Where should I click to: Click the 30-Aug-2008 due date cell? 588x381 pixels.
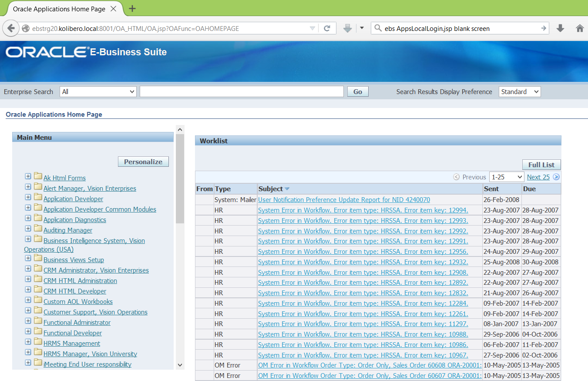click(541, 262)
